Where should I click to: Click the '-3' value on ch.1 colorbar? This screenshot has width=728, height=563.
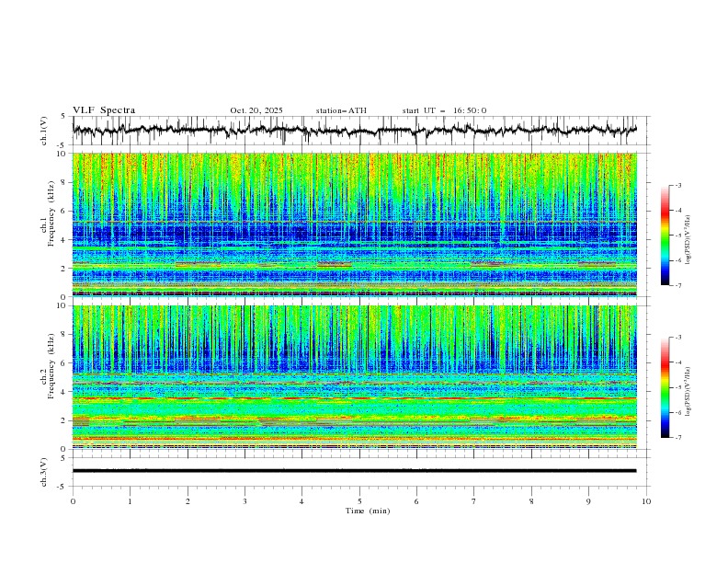[677, 185]
